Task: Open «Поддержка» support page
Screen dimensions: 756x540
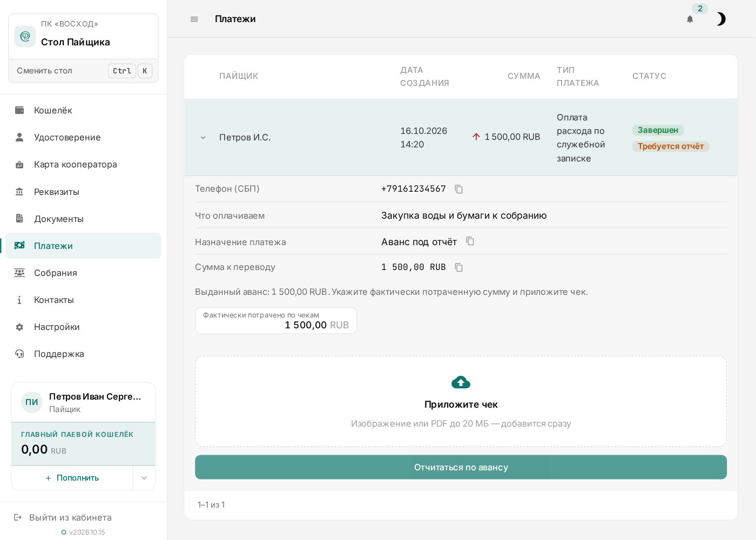Action: coord(84,354)
